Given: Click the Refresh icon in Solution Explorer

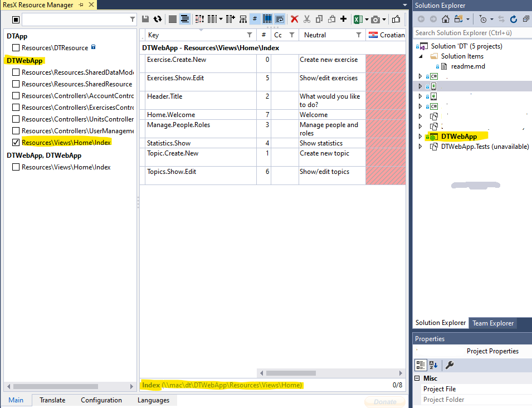Looking at the screenshot, I should click(x=513, y=19).
